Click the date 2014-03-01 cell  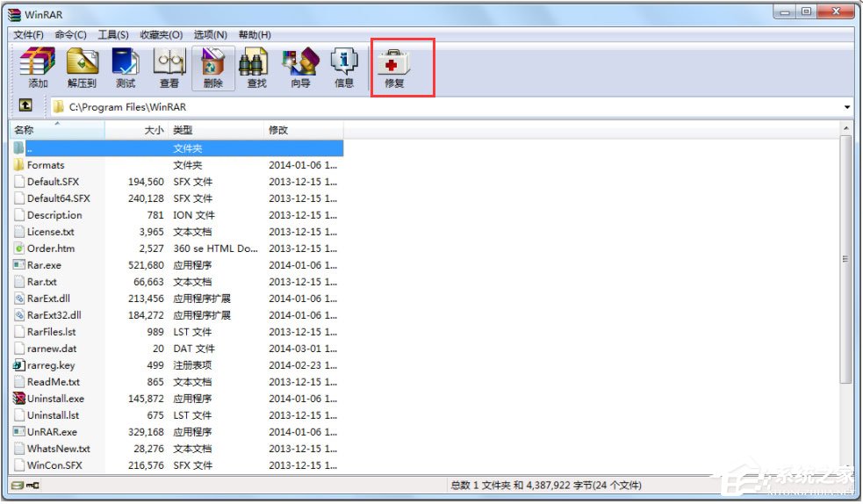(x=303, y=349)
